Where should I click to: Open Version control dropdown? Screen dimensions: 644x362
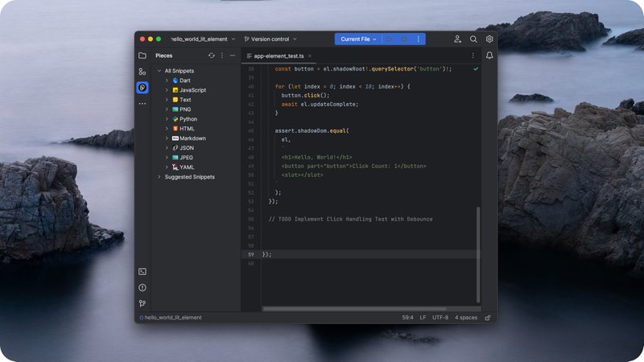[270, 39]
